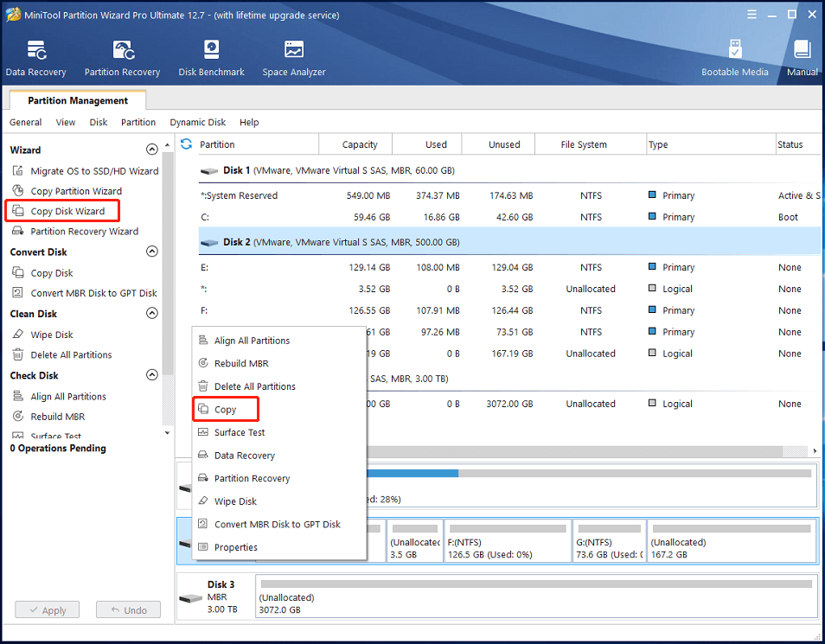Image resolution: width=825 pixels, height=644 pixels.
Task: Select the F: partition row
Action: click(509, 310)
